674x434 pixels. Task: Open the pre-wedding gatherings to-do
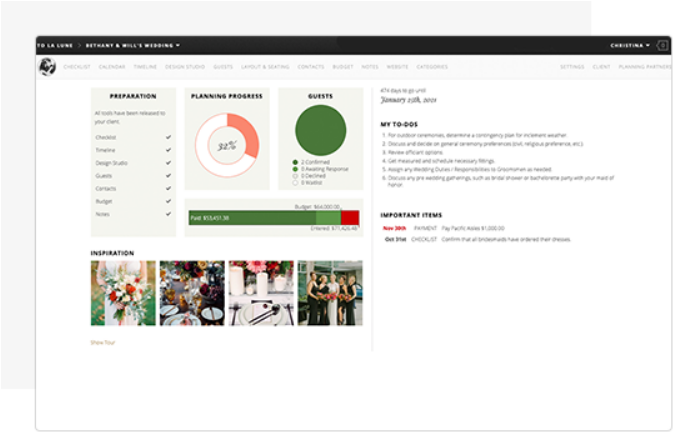coord(499,181)
